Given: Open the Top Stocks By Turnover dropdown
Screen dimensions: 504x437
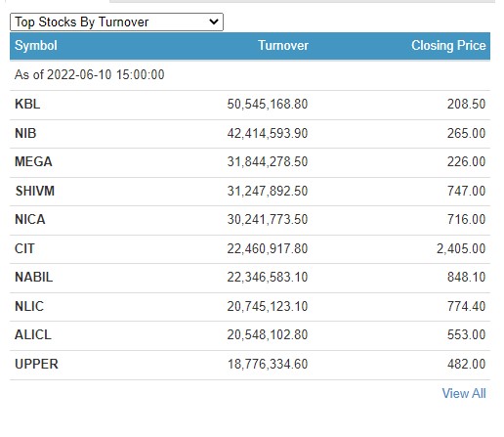Looking at the screenshot, I should 116,22.
